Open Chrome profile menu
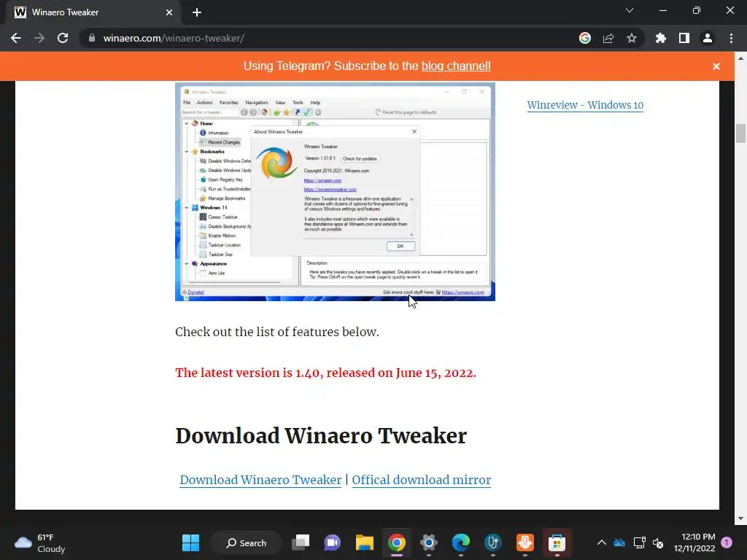The height and width of the screenshot is (560, 747). tap(708, 38)
